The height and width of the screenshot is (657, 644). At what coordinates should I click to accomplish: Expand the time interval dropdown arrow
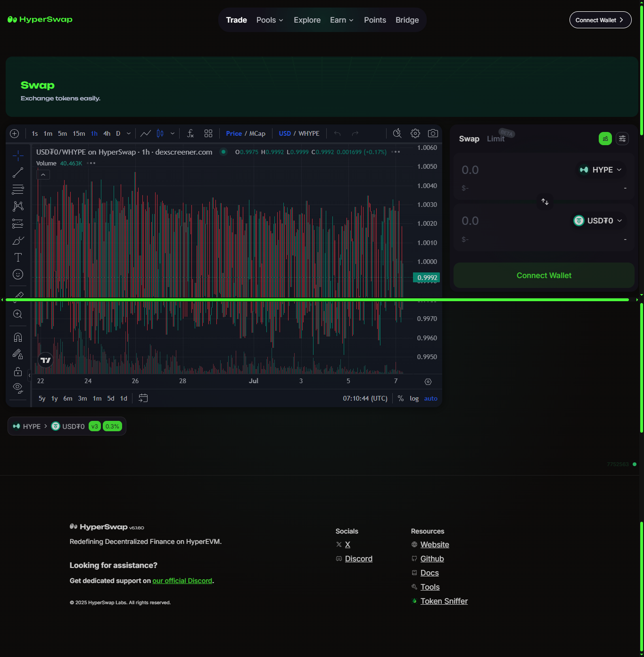[129, 133]
